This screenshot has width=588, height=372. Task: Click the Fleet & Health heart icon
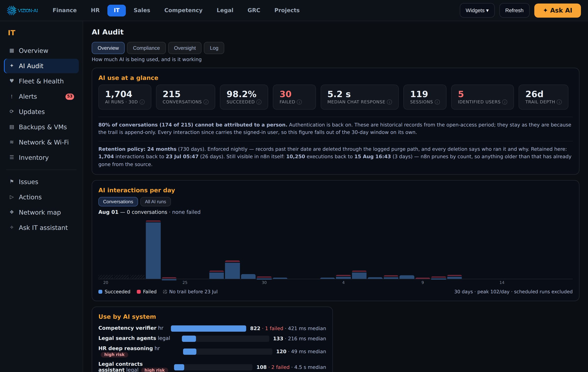point(12,81)
